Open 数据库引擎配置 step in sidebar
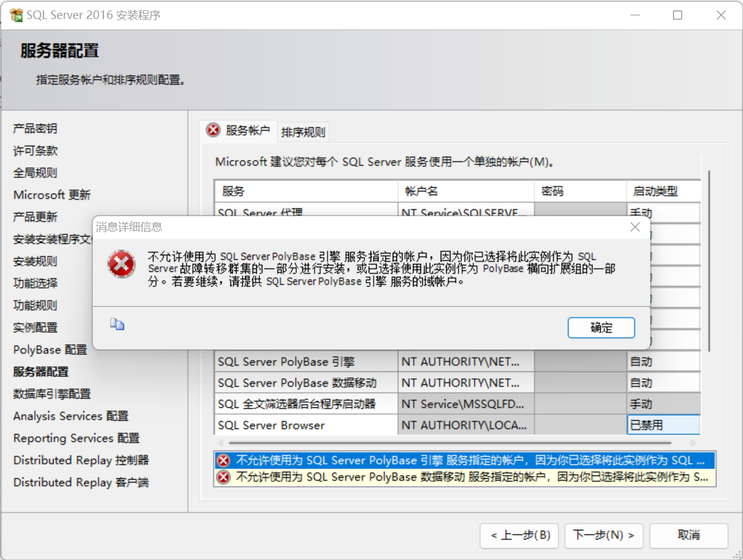 tap(52, 394)
